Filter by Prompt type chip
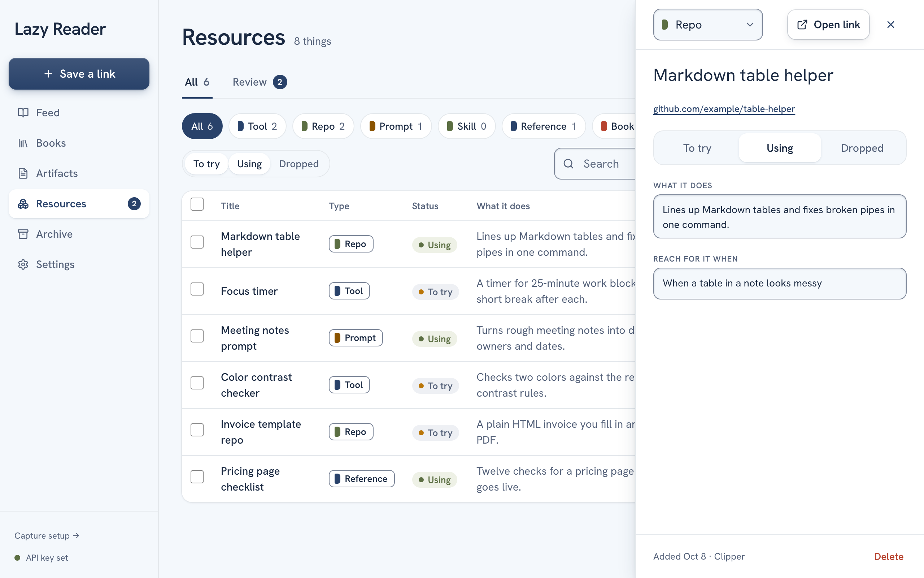The width and height of the screenshot is (924, 578). pyautogui.click(x=396, y=126)
